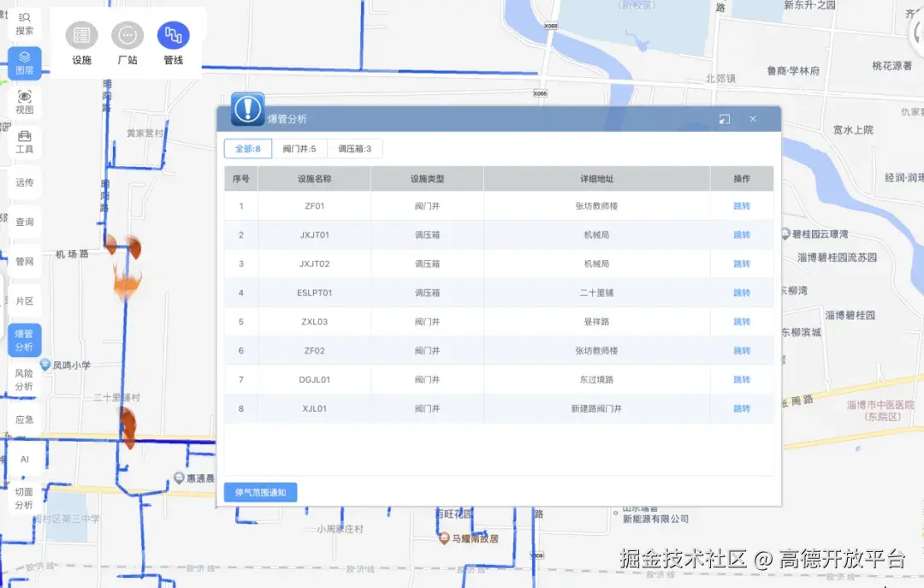Screen dimensions: 924x588
Task: Open 切面分析 section analysis
Action: (25, 496)
